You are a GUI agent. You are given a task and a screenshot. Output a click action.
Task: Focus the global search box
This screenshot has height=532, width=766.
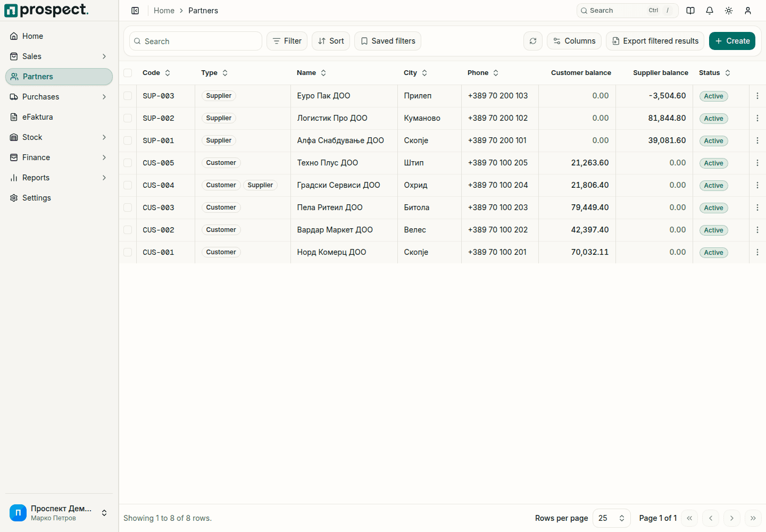pyautogui.click(x=628, y=11)
